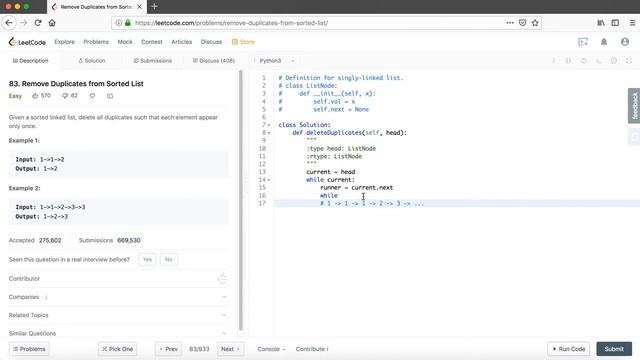Click the Pick One button

tap(118, 349)
